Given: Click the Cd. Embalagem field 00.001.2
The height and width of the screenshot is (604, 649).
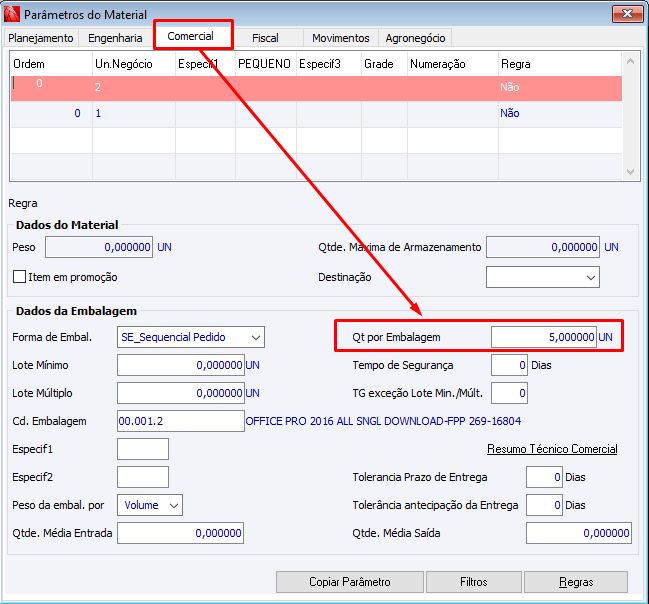Looking at the screenshot, I should [x=180, y=421].
